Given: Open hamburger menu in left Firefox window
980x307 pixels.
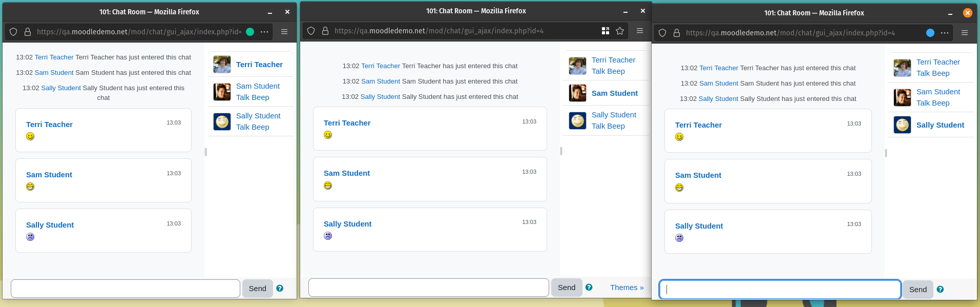Looking at the screenshot, I should 284,32.
